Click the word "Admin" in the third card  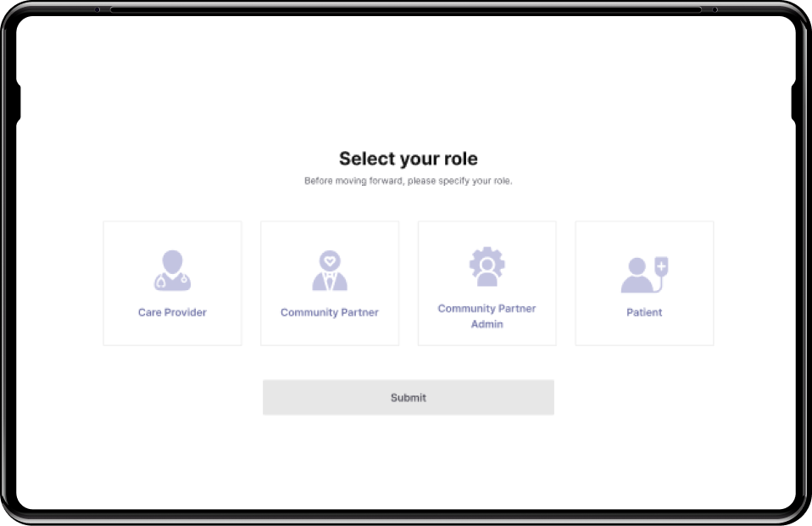click(x=487, y=324)
